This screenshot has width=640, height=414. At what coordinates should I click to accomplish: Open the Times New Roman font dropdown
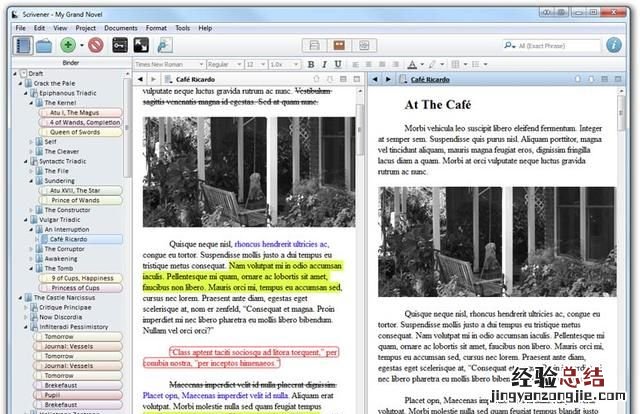point(166,64)
